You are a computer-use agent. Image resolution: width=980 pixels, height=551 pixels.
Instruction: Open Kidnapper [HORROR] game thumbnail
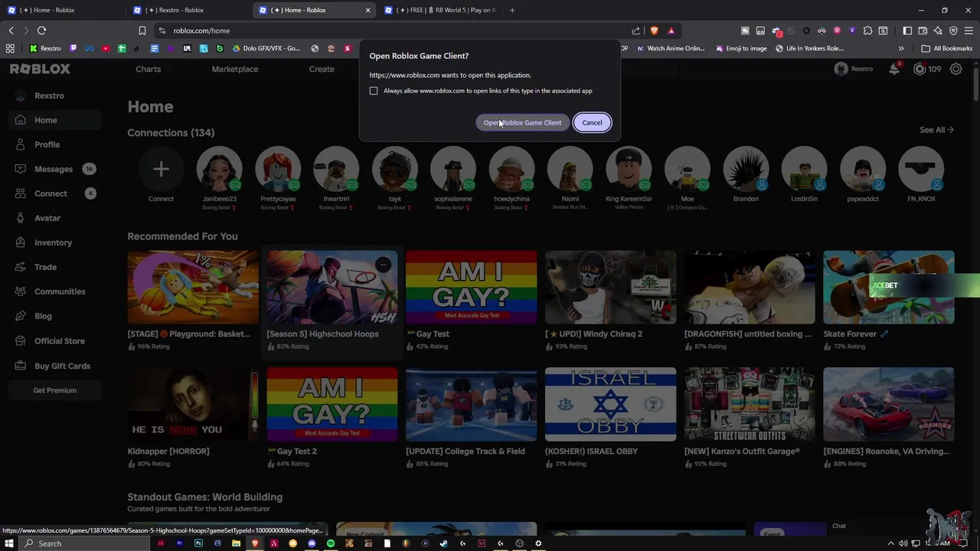click(x=193, y=405)
